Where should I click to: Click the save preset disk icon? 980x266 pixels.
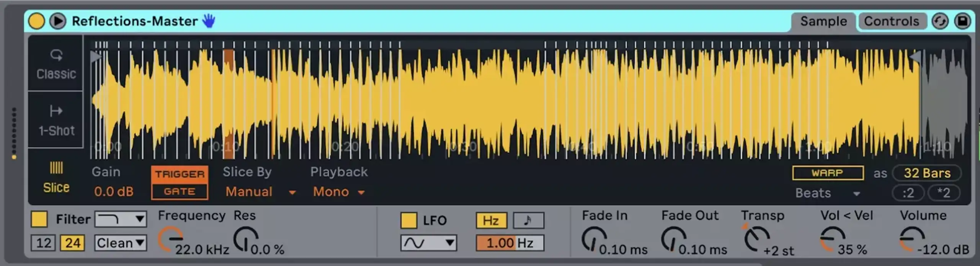pos(962,21)
